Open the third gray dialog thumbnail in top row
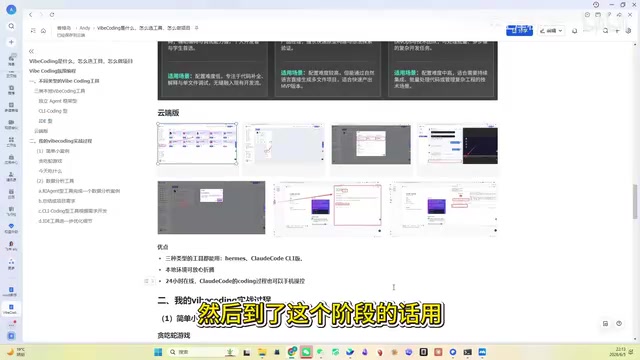The image size is (640, 360). coord(371,144)
